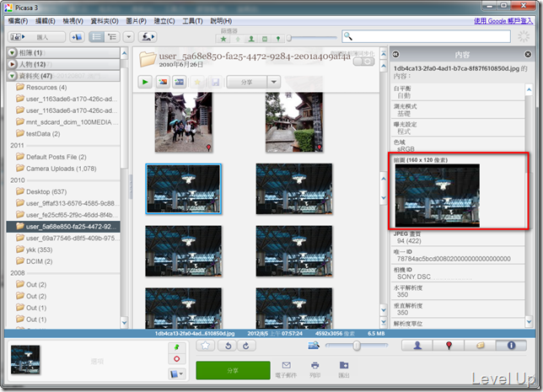Open the folder view options dropdown
543x392 pixels.
pyautogui.click(x=128, y=37)
